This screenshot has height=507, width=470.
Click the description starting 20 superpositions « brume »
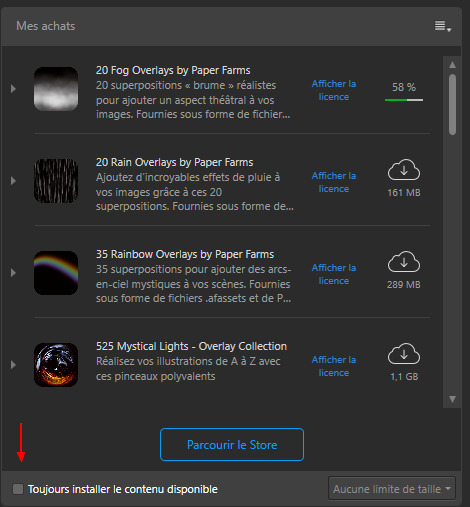(193, 100)
